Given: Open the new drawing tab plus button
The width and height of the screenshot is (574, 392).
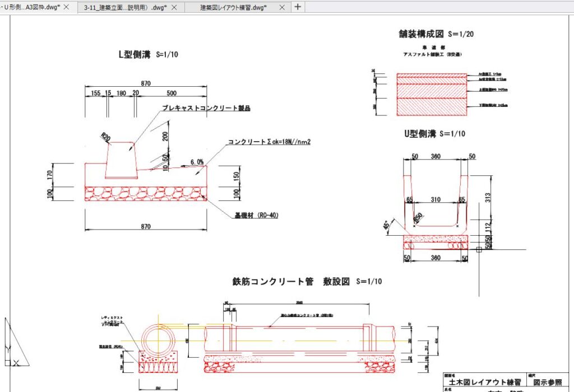Looking at the screenshot, I should tap(297, 7).
